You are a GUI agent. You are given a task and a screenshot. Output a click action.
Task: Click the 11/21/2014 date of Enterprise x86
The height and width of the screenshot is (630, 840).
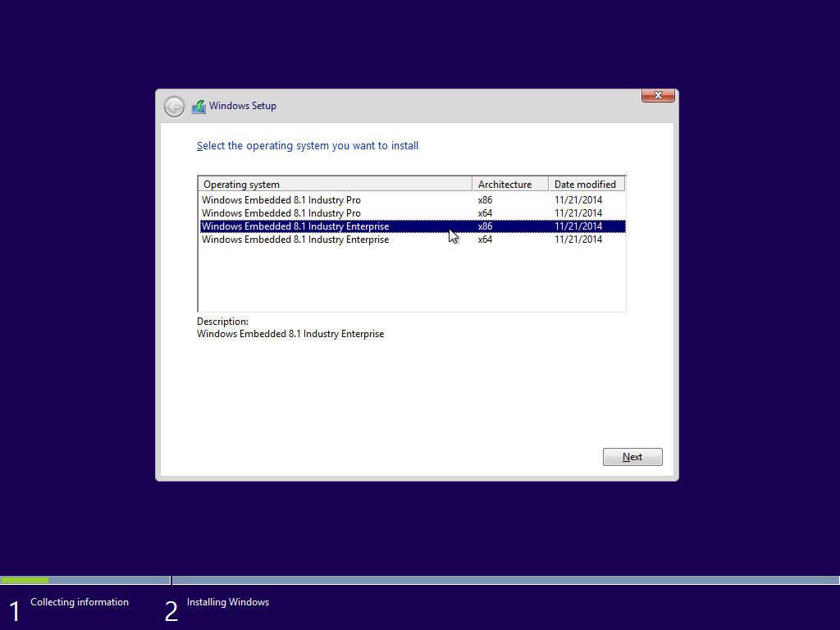pos(578,226)
